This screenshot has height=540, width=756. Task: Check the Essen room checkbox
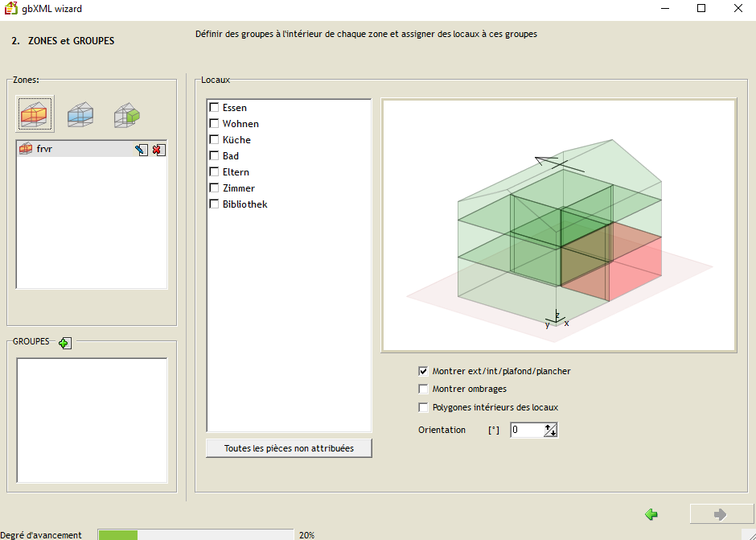(x=214, y=107)
